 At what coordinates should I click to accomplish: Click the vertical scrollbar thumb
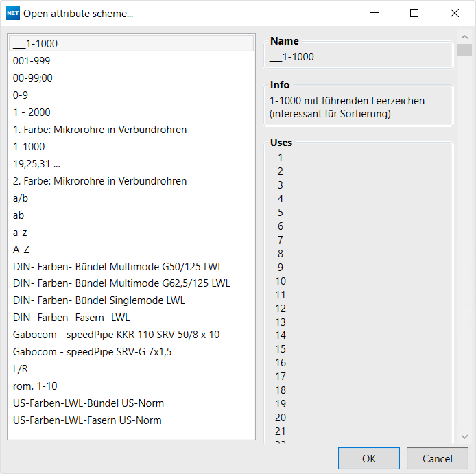pos(464,50)
